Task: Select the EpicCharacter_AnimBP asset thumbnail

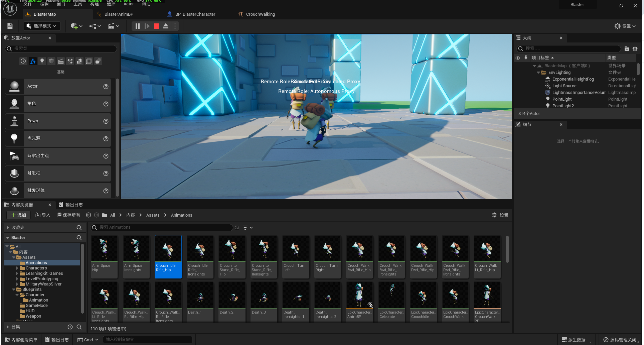Action: 359,302
